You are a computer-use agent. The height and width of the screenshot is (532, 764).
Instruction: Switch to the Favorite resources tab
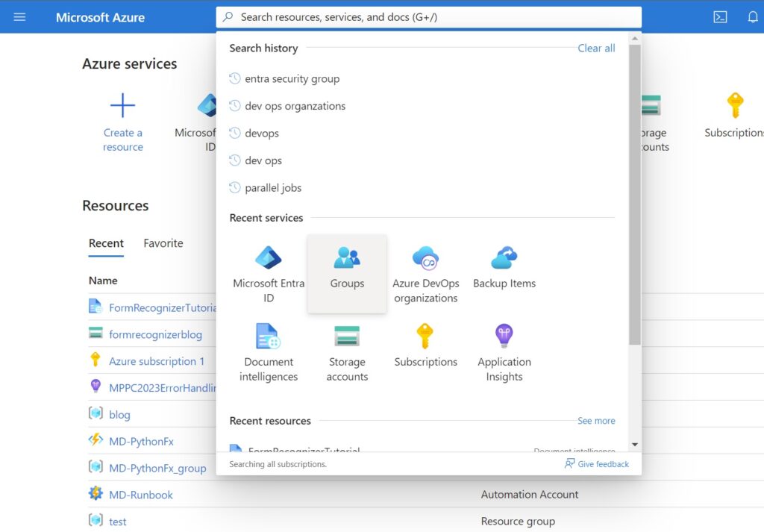pos(163,243)
